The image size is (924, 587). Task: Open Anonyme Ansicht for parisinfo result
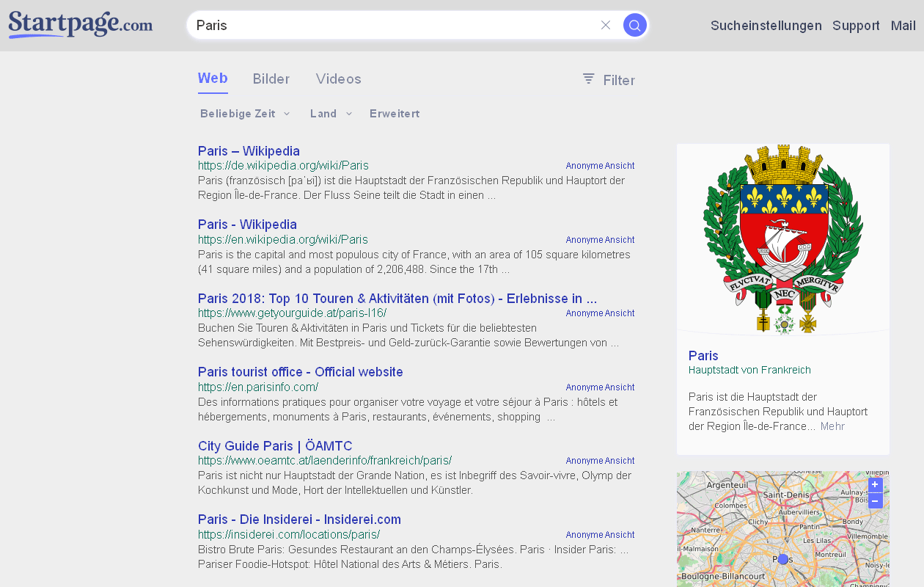click(x=600, y=387)
